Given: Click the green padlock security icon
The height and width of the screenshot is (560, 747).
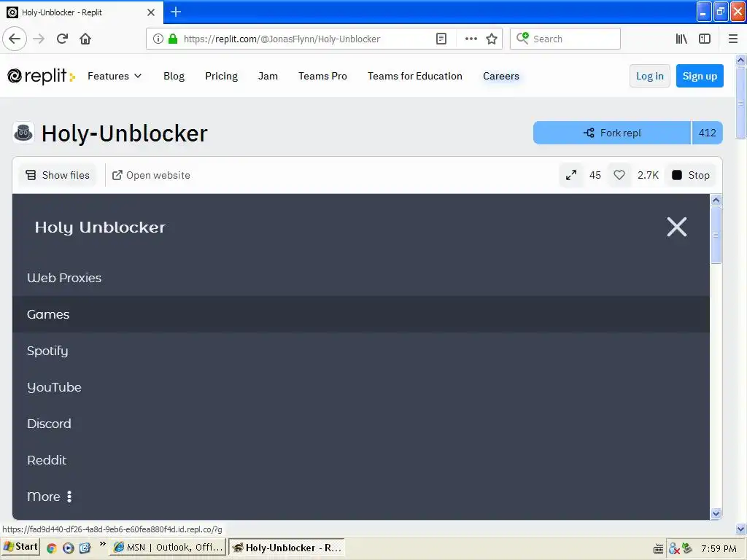Looking at the screenshot, I should click(x=173, y=39).
